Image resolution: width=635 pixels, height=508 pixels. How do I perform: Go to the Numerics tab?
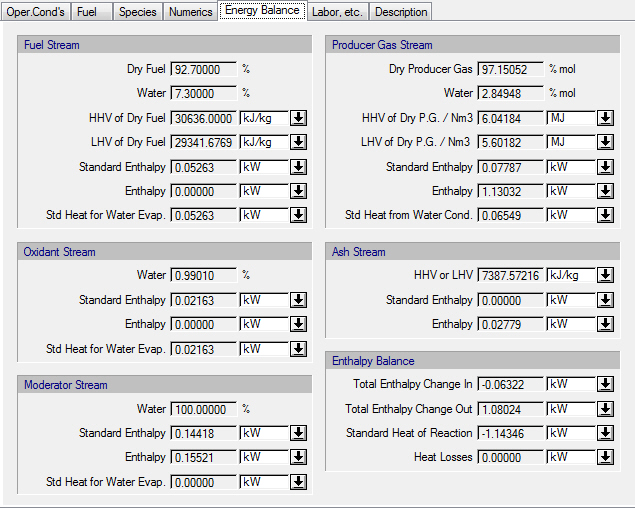[x=190, y=12]
